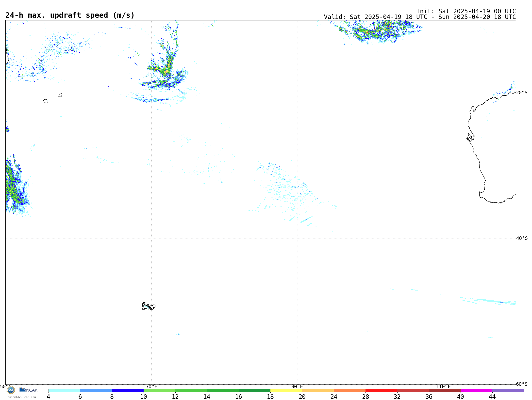Click the colorbar tick label '24'

(334, 397)
